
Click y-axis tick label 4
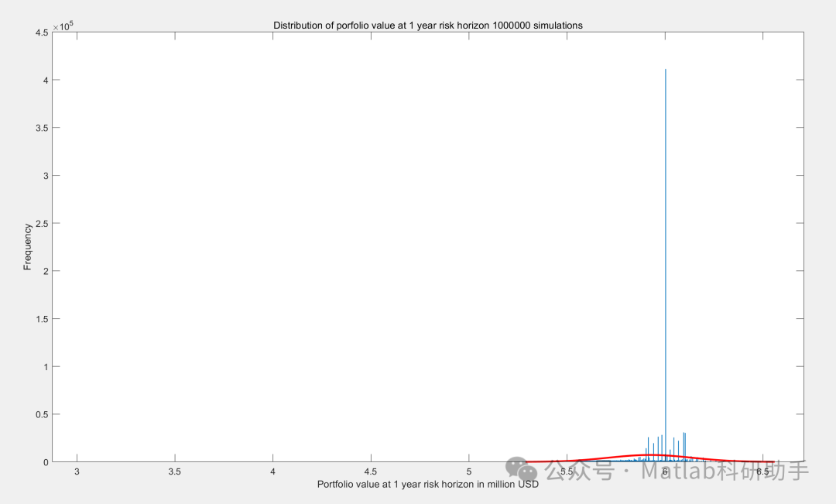coord(46,81)
